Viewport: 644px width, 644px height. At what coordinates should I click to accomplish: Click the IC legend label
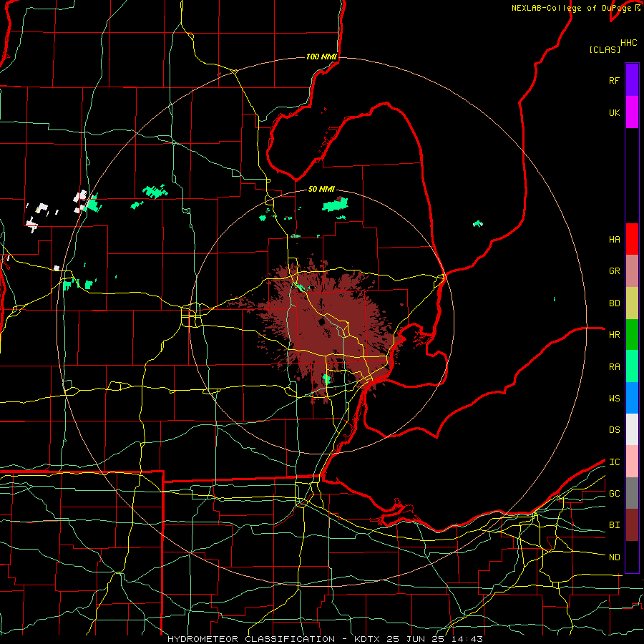point(614,462)
